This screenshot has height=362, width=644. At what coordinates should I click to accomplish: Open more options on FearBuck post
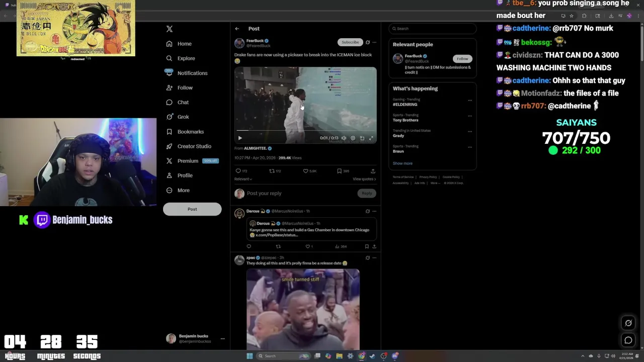(x=374, y=42)
